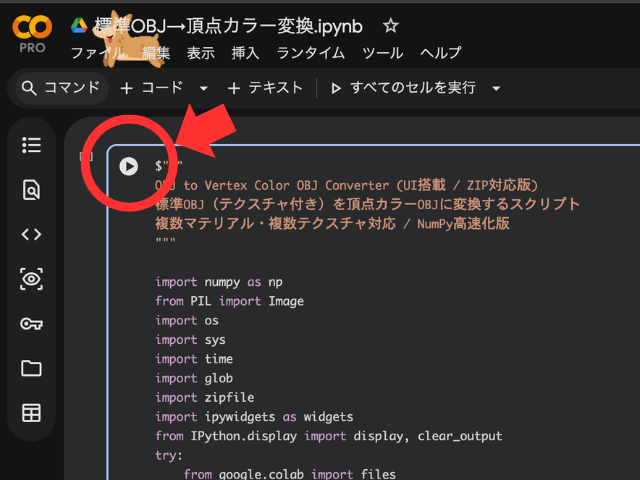Star the notebook with the star icon
640x480 pixels.
[391, 26]
